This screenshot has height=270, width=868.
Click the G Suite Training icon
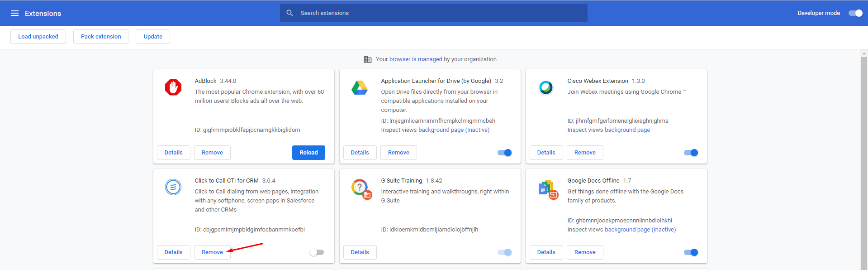361,188
